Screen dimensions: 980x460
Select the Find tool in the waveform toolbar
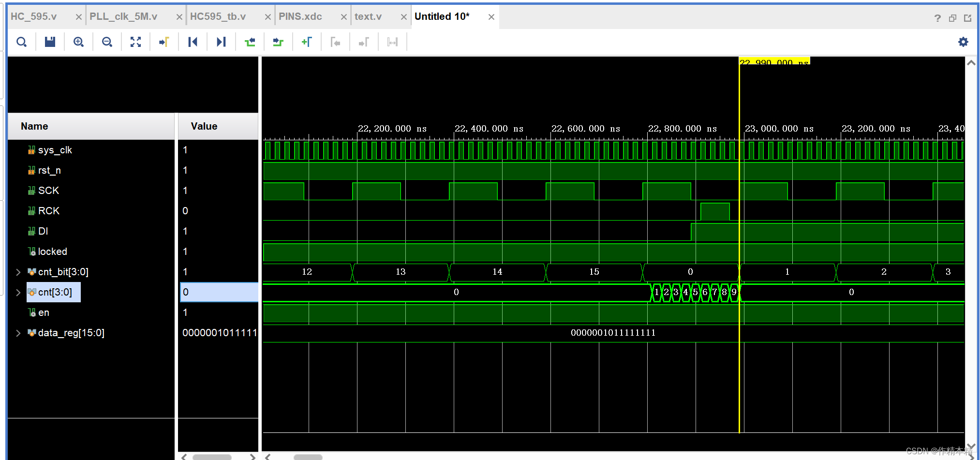[x=21, y=42]
